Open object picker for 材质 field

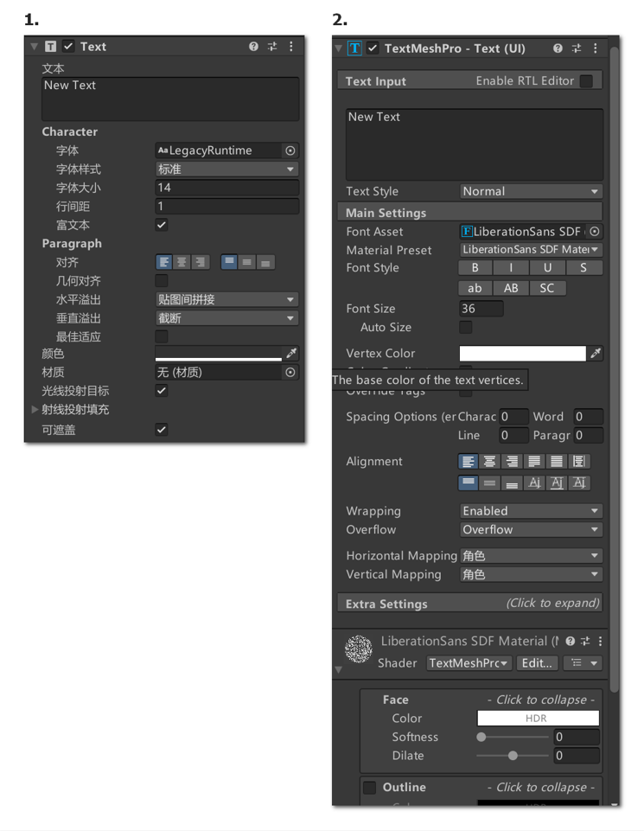[290, 373]
